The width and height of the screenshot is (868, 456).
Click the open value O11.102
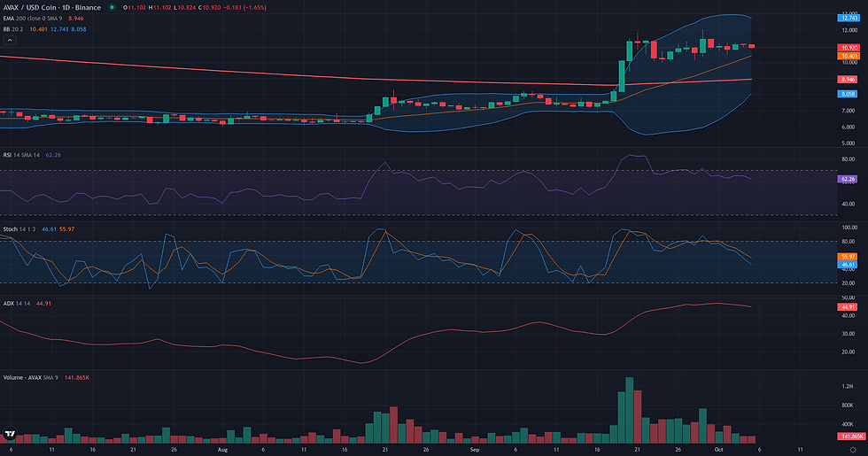(x=135, y=8)
